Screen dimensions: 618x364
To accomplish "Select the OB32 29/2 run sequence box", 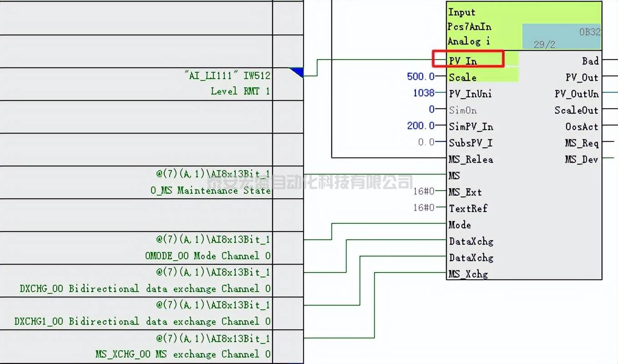I will coord(561,37).
